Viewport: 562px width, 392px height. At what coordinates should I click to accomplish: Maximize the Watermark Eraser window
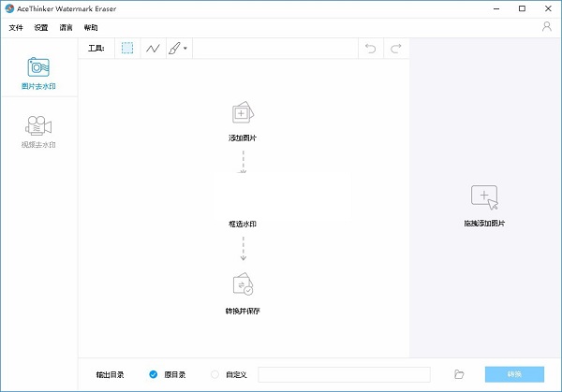(523, 8)
